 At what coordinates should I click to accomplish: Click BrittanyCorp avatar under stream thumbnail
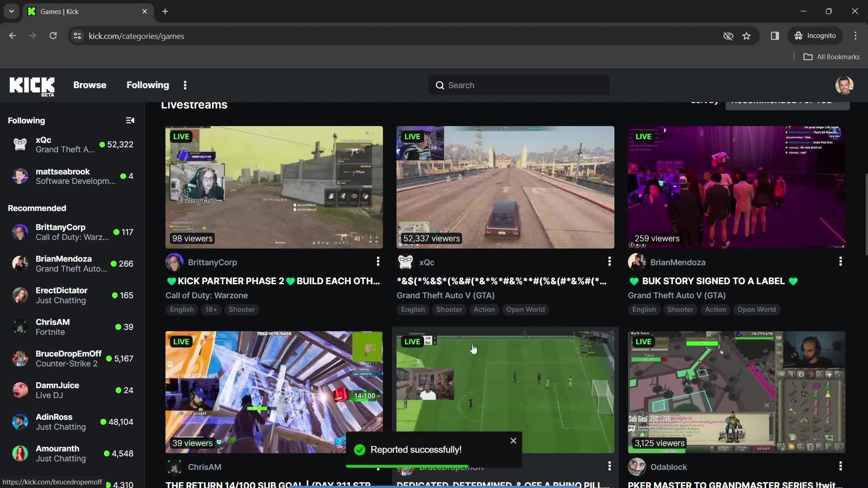174,262
